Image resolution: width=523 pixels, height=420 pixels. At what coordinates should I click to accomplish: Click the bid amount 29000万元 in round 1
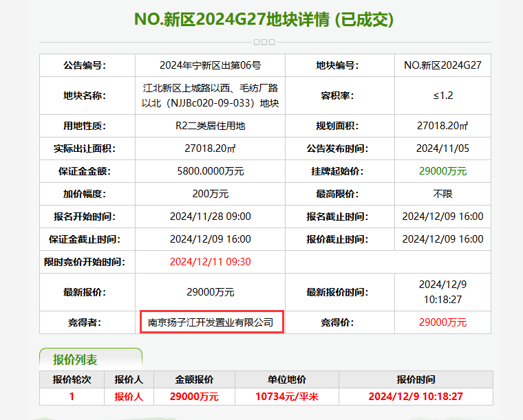[194, 397]
